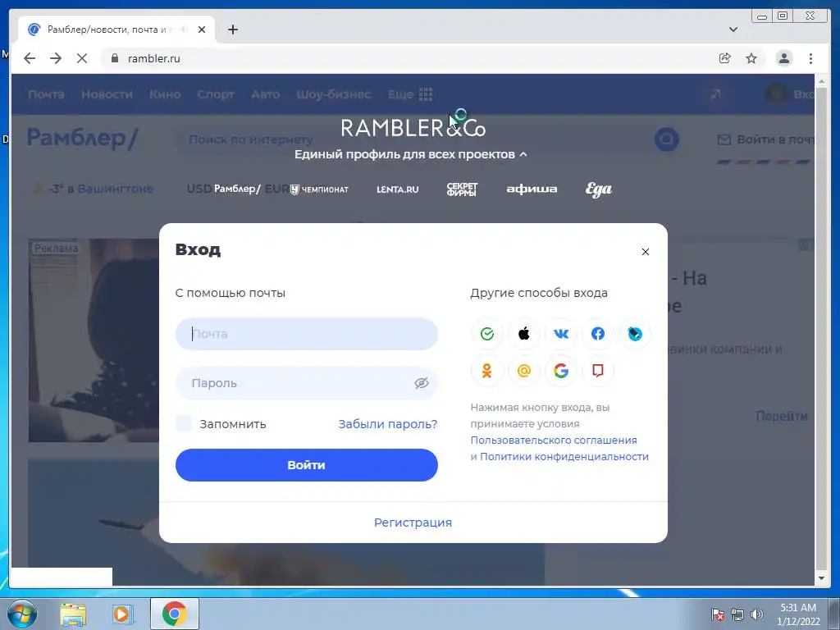
Task: Open the LENTA.RU project logo
Action: click(398, 189)
